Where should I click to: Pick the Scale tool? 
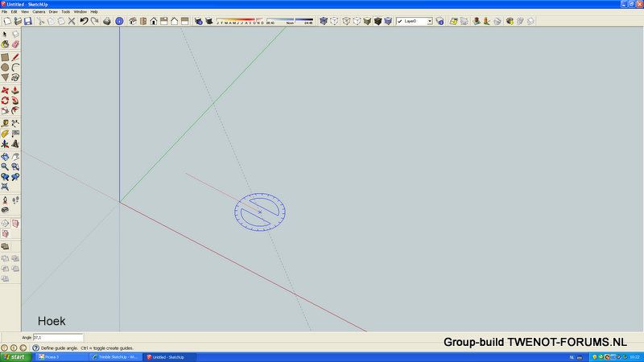5,110
